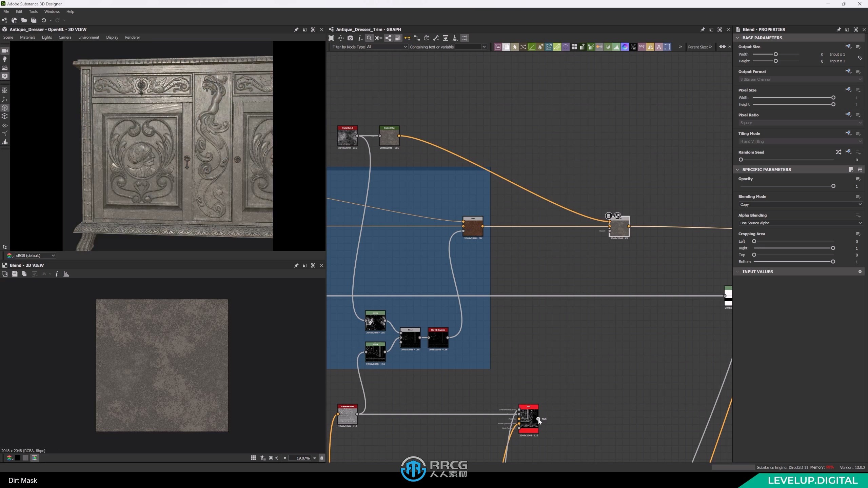Open the Blending Mode Copy dropdown

[800, 204]
